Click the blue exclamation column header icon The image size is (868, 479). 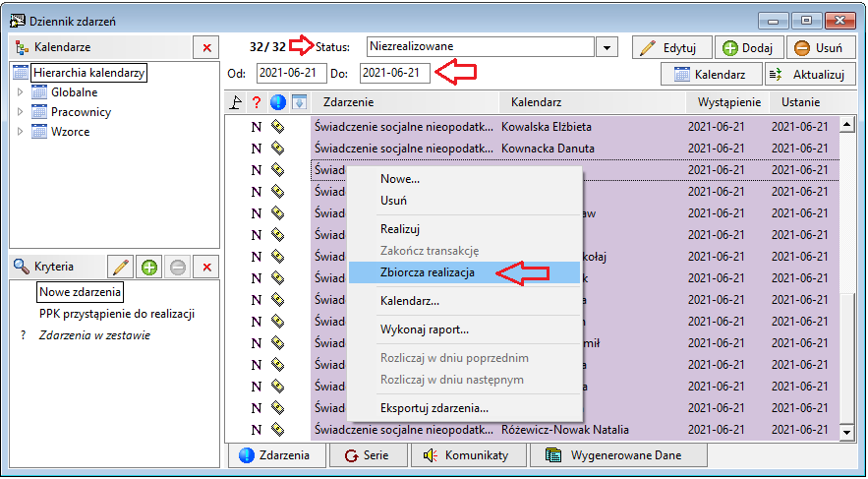(x=277, y=102)
